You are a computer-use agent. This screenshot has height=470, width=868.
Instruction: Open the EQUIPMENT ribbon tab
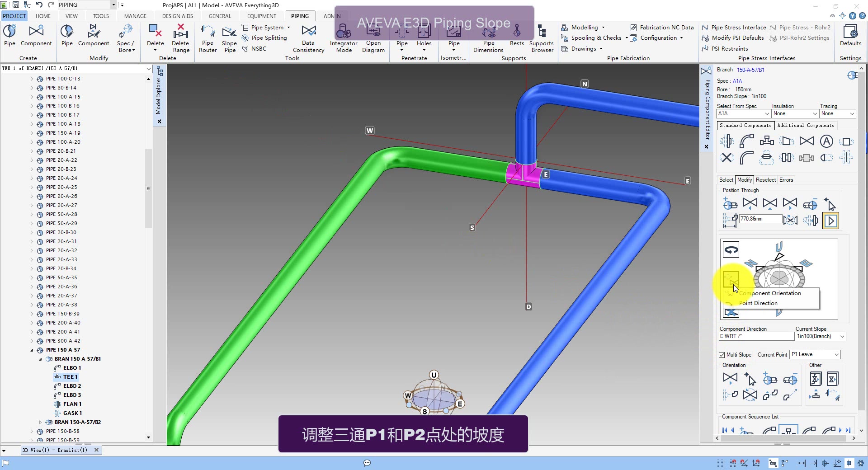click(x=262, y=15)
